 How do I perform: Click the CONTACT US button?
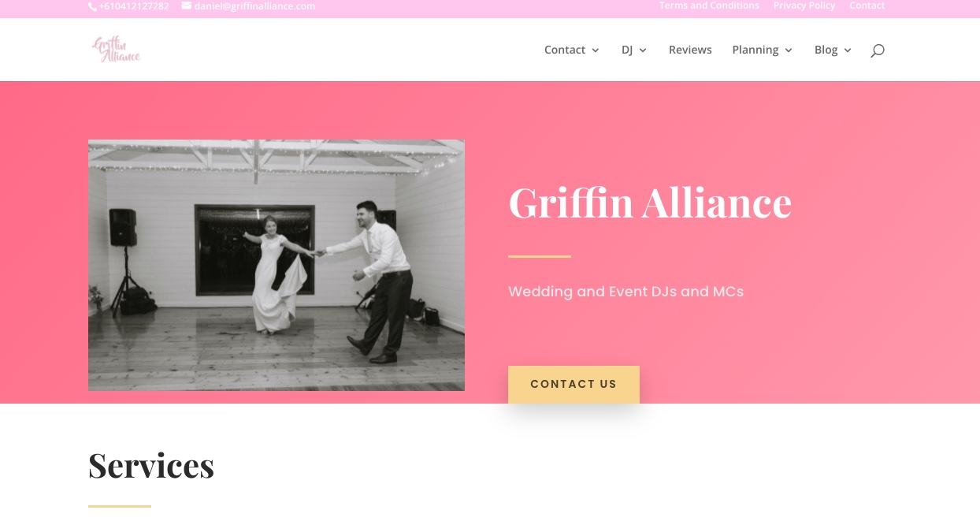[x=574, y=385]
